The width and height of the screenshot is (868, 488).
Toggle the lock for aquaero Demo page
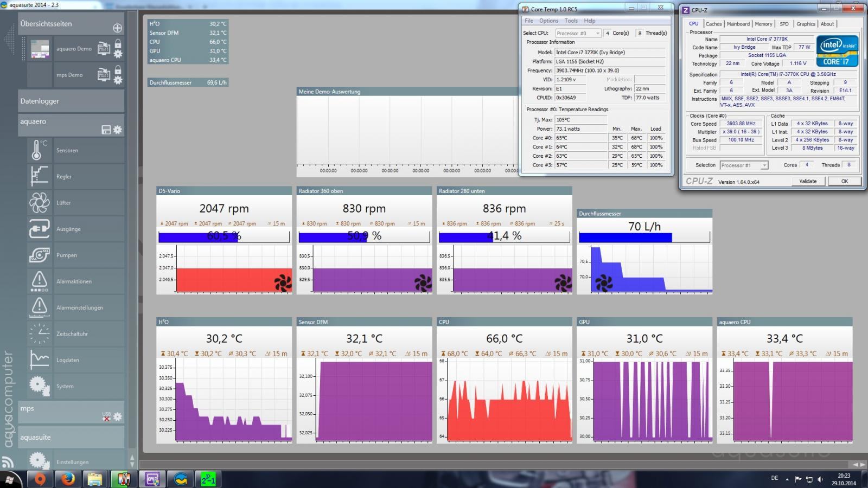(x=118, y=43)
